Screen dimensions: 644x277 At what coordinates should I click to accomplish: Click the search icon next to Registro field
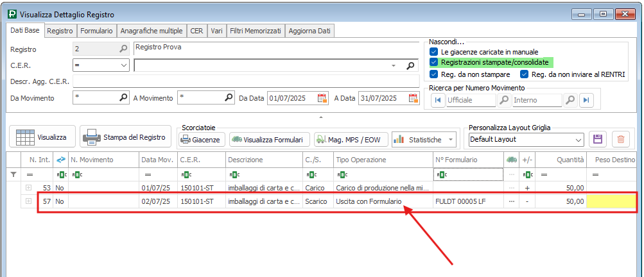pyautogui.click(x=123, y=49)
